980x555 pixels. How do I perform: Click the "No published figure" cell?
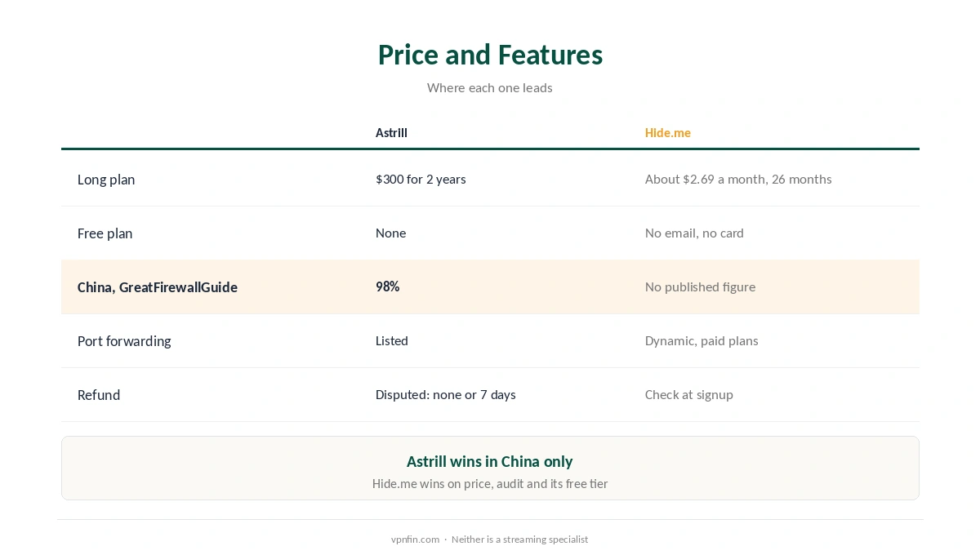point(700,286)
